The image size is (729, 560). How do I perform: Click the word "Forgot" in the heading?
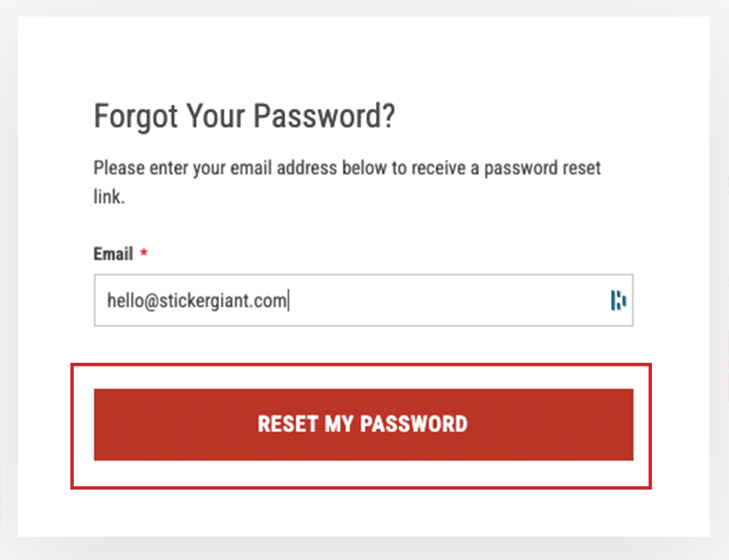click(x=136, y=117)
